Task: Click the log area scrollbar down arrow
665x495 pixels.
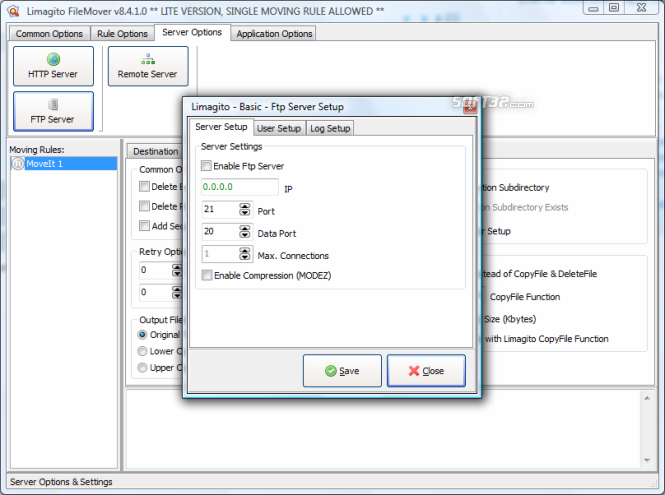Action: pos(647,460)
